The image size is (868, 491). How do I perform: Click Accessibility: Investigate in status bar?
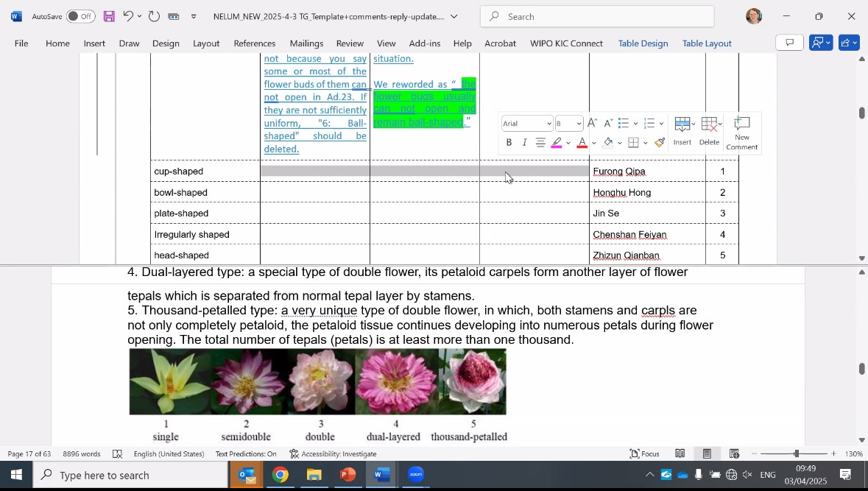coord(333,454)
